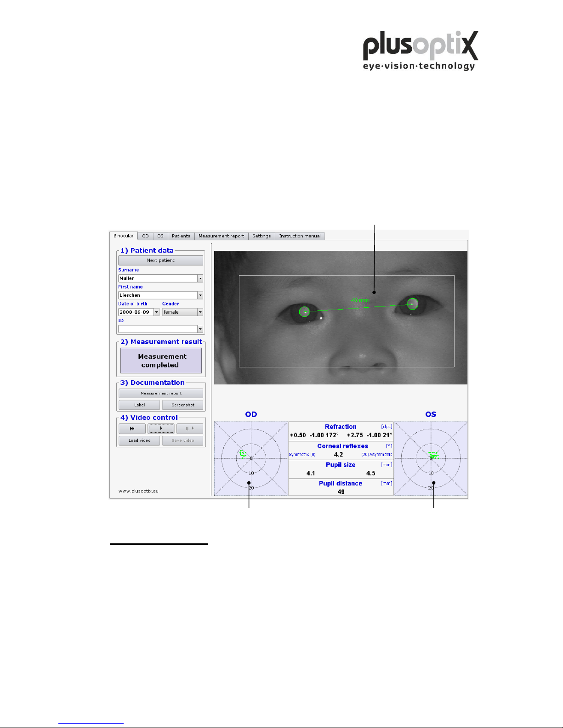Click the Pupil distance heading
Viewport: 563px width, 728px height.
pos(341,483)
